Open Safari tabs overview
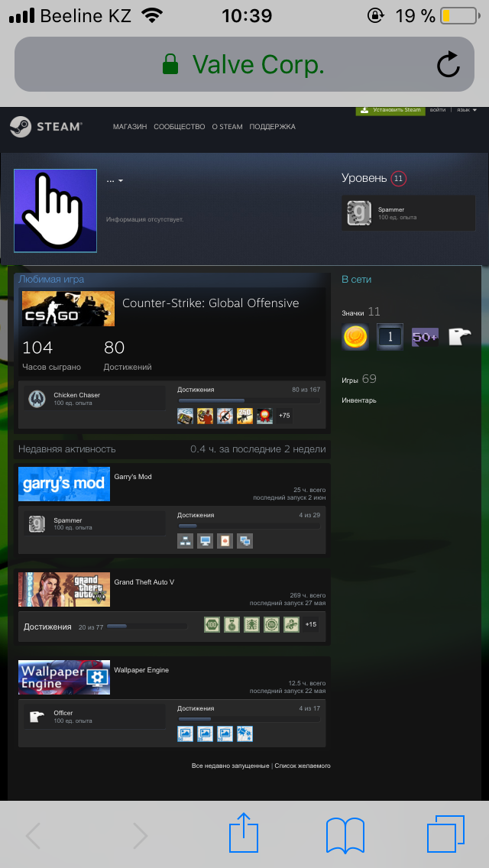This screenshot has height=868, width=489. (x=445, y=834)
